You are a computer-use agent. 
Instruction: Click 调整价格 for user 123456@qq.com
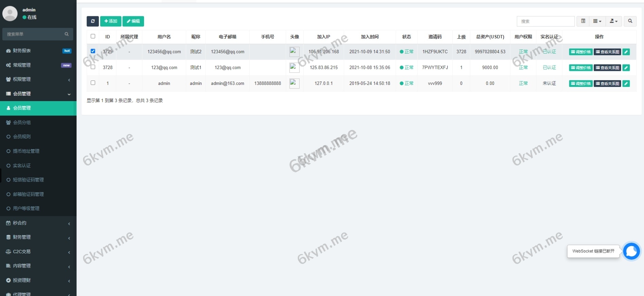tap(581, 52)
